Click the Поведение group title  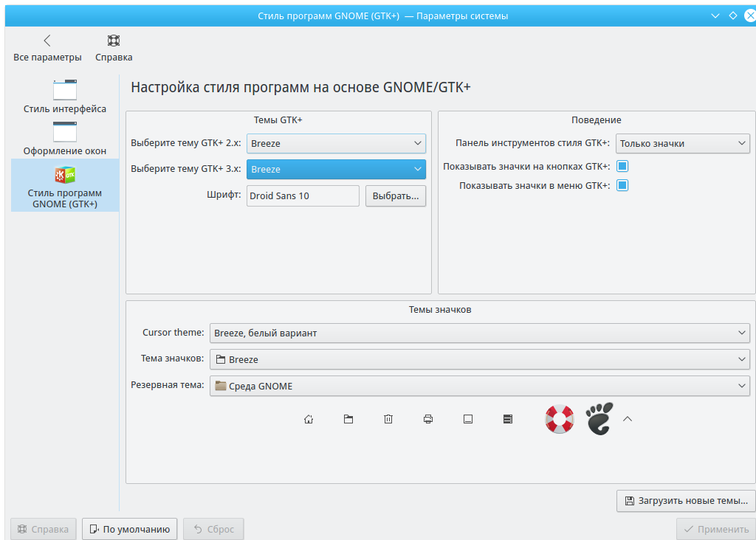tap(597, 120)
